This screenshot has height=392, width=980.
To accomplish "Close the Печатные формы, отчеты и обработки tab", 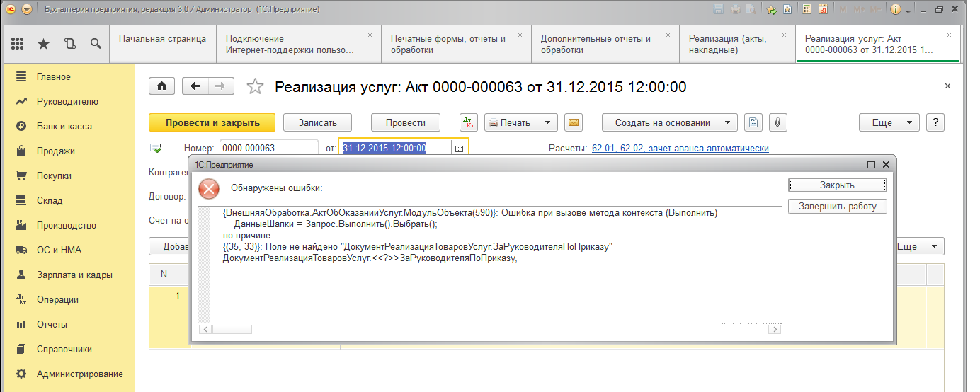I will (520, 35).
